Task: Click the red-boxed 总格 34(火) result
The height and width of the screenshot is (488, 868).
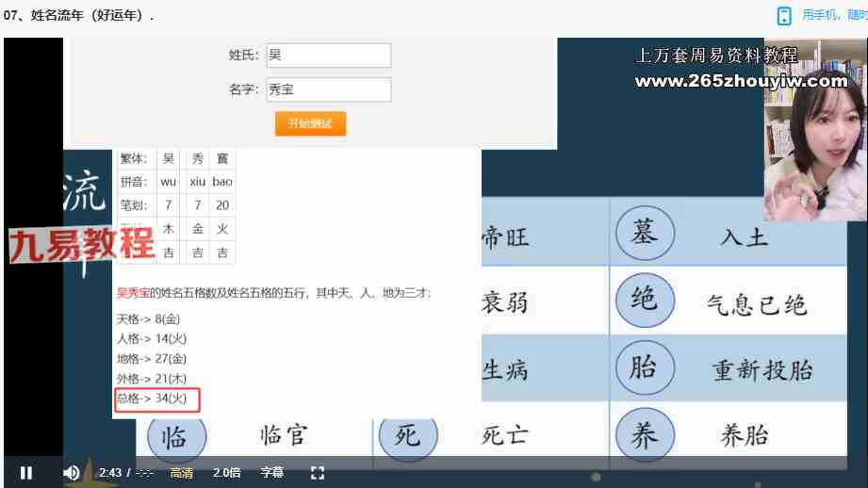Action: pyautogui.click(x=156, y=399)
